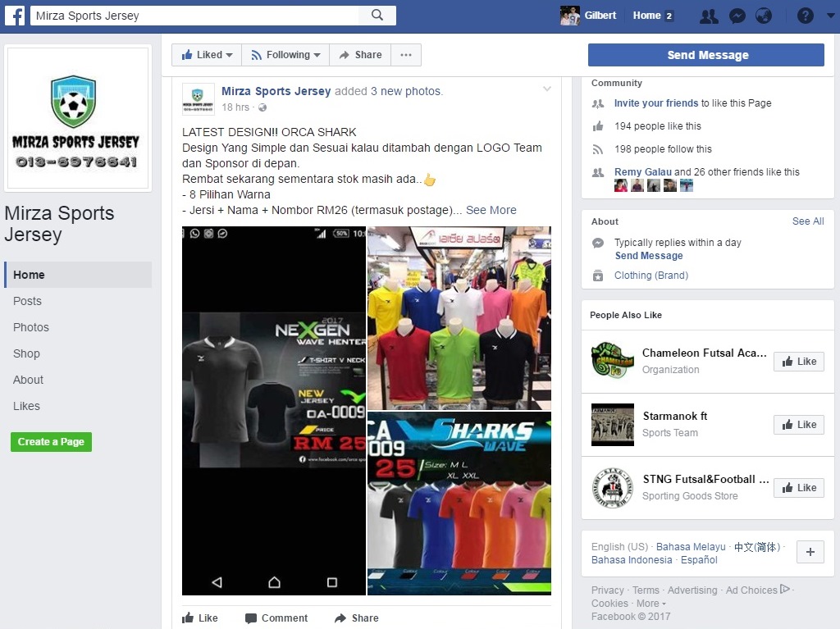840x629 pixels.
Task: Switch language to Bahasa Indonesia
Action: pos(632,560)
